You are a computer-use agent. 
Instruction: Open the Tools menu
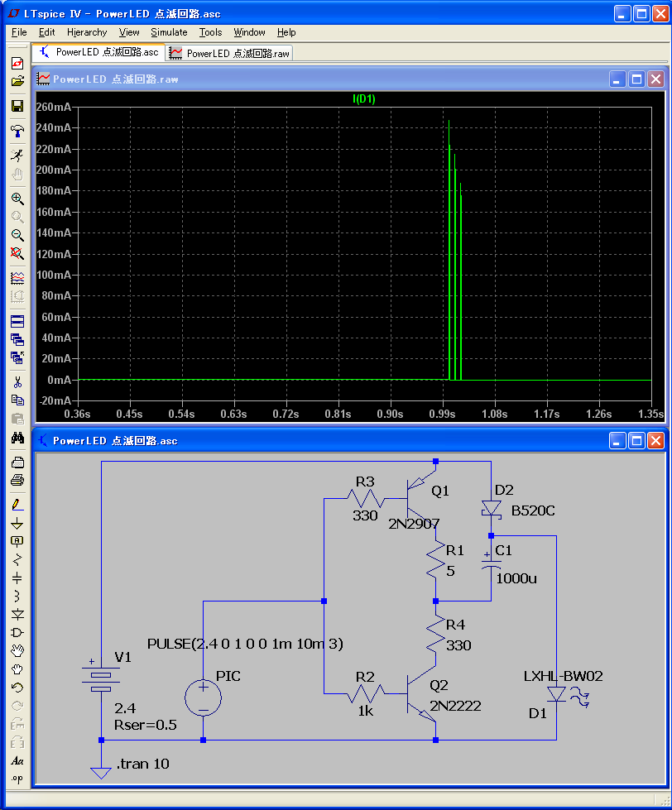pyautogui.click(x=211, y=32)
